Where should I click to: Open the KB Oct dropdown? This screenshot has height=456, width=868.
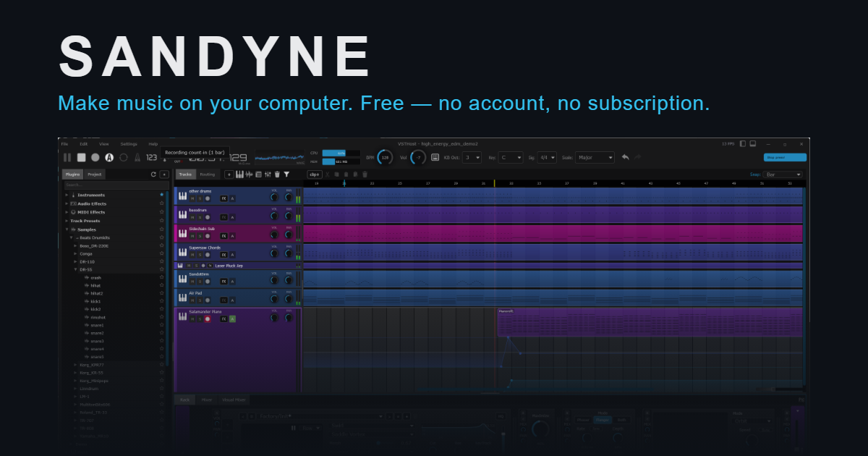tap(472, 157)
